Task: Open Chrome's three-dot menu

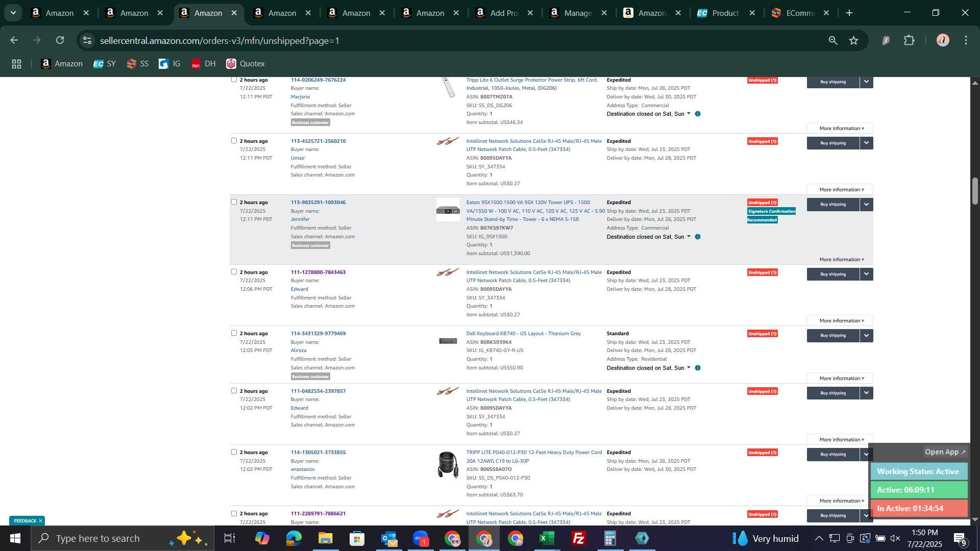Action: [966, 40]
